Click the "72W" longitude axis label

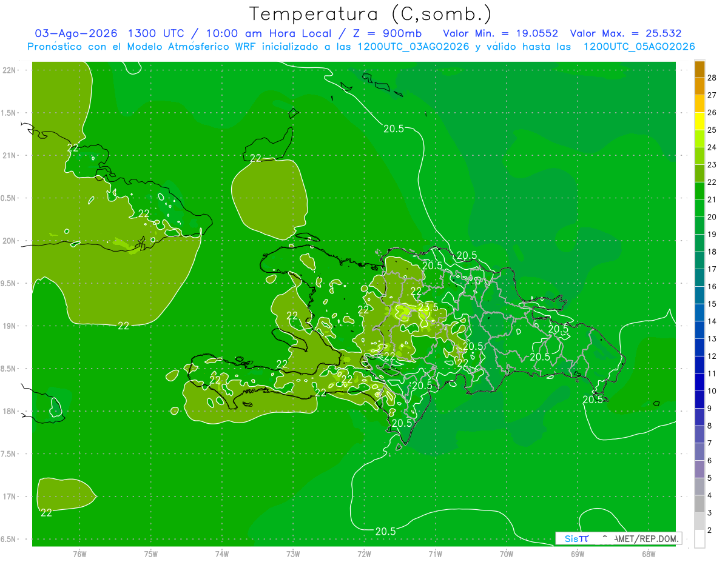(364, 554)
